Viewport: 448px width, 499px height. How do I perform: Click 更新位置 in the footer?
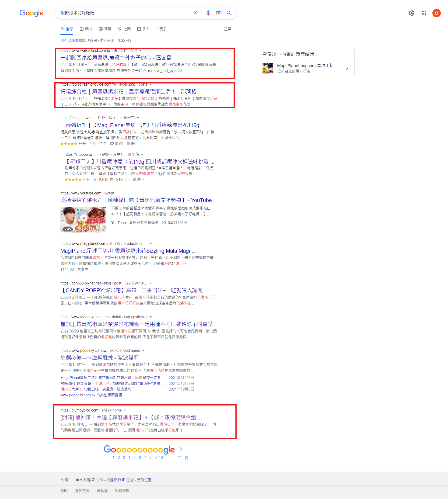tap(144, 480)
